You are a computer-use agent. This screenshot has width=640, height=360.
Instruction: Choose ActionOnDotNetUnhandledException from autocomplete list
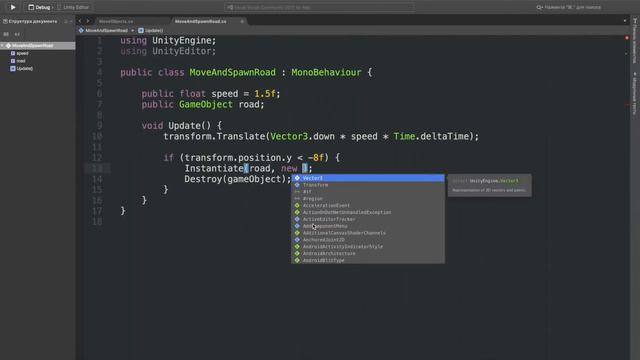(368, 212)
